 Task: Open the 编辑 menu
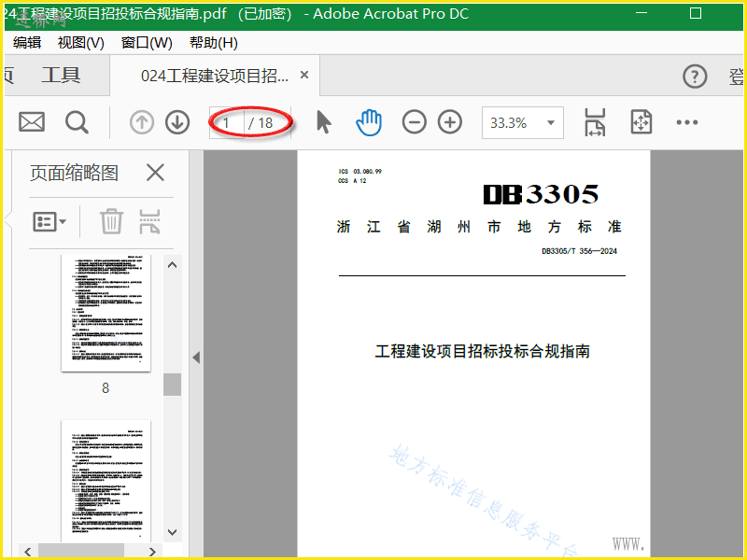[27, 42]
